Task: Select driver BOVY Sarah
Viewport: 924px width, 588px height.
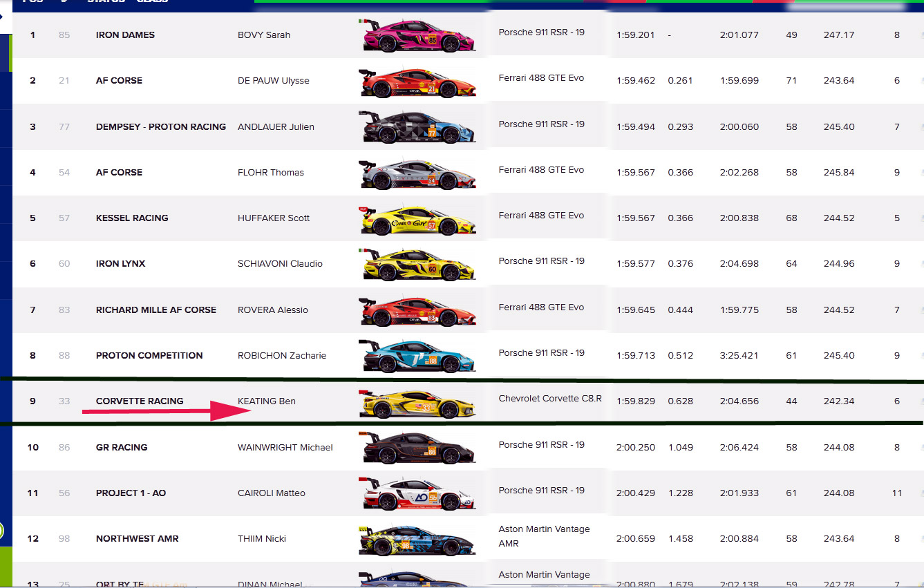Action: 264,35
